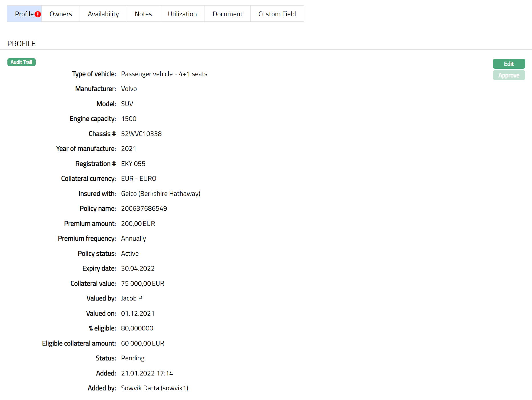532x400 pixels.
Task: Click the red alert icon on Profile tab
Action: (38, 14)
